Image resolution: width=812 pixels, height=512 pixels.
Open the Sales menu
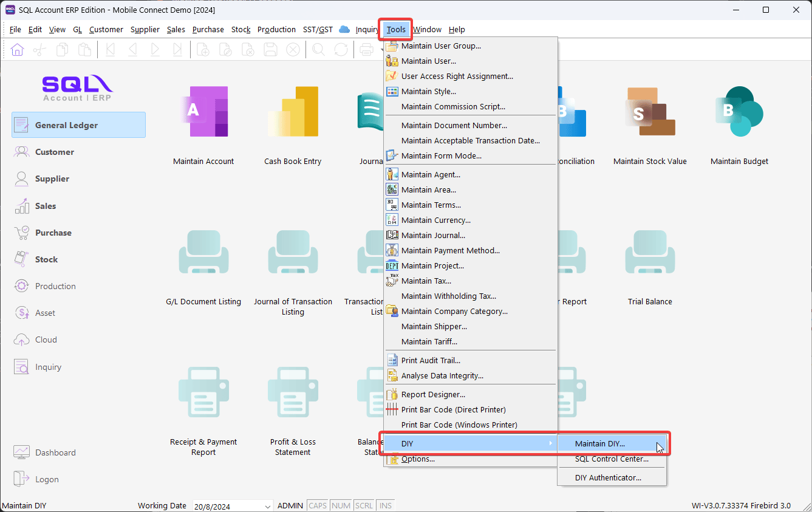point(176,29)
